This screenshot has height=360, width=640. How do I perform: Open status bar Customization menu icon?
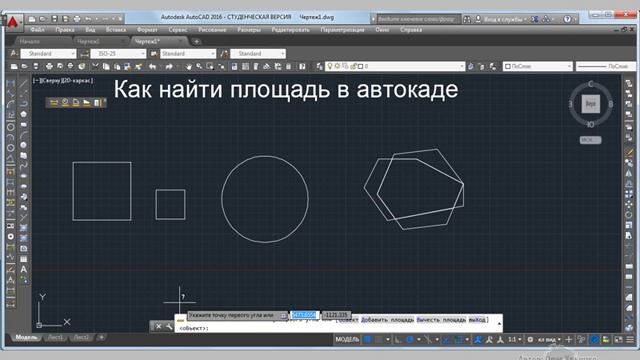(x=631, y=340)
